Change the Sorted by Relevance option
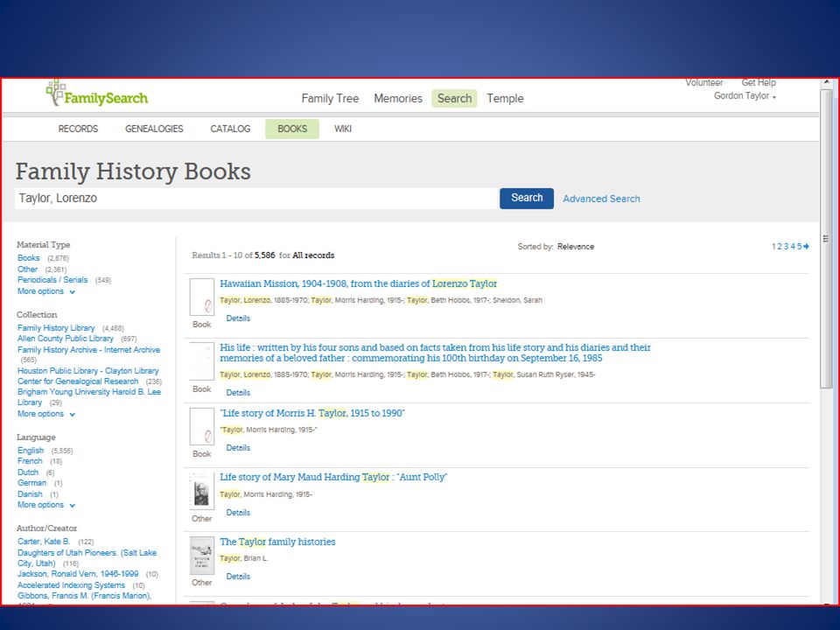The image size is (840, 630). [576, 247]
